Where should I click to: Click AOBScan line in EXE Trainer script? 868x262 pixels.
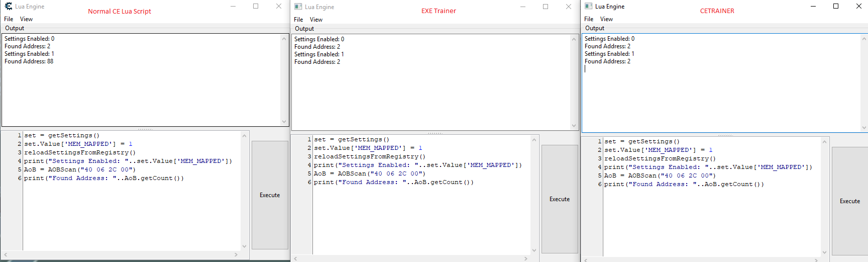[x=370, y=174]
